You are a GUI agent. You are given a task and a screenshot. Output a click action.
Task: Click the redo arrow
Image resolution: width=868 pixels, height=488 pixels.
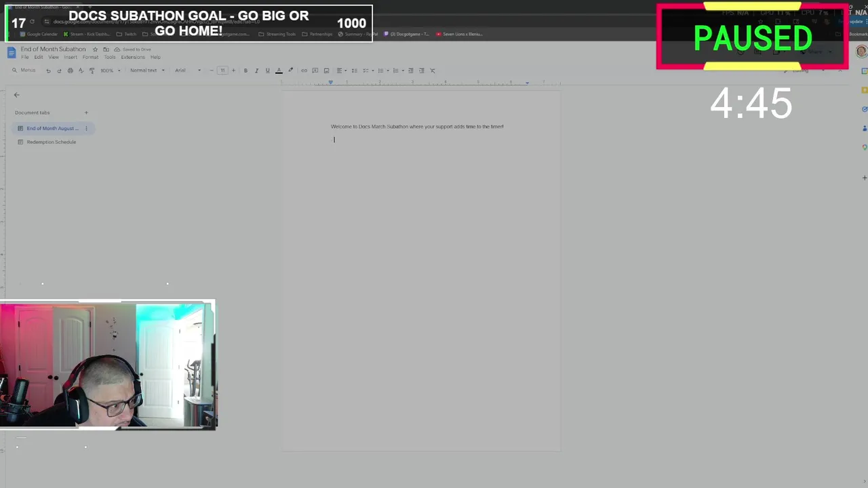click(x=59, y=70)
